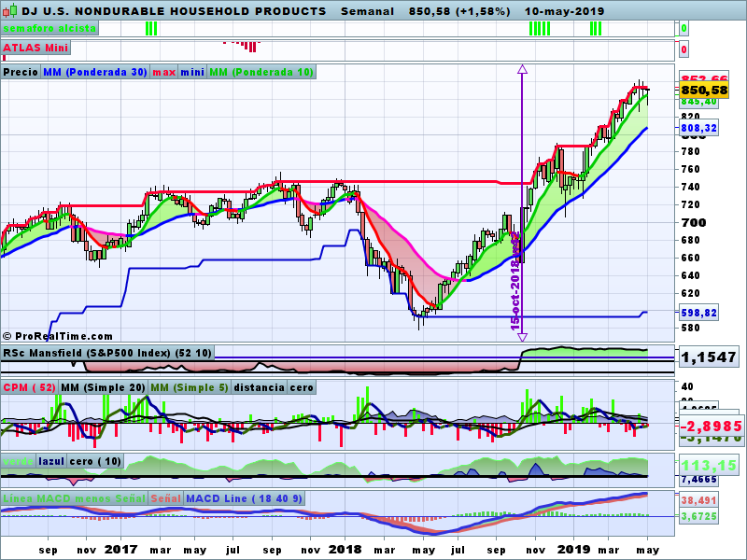Click the RSc Mansfield value 1,1547
This screenshot has width=747, height=560.
click(710, 357)
